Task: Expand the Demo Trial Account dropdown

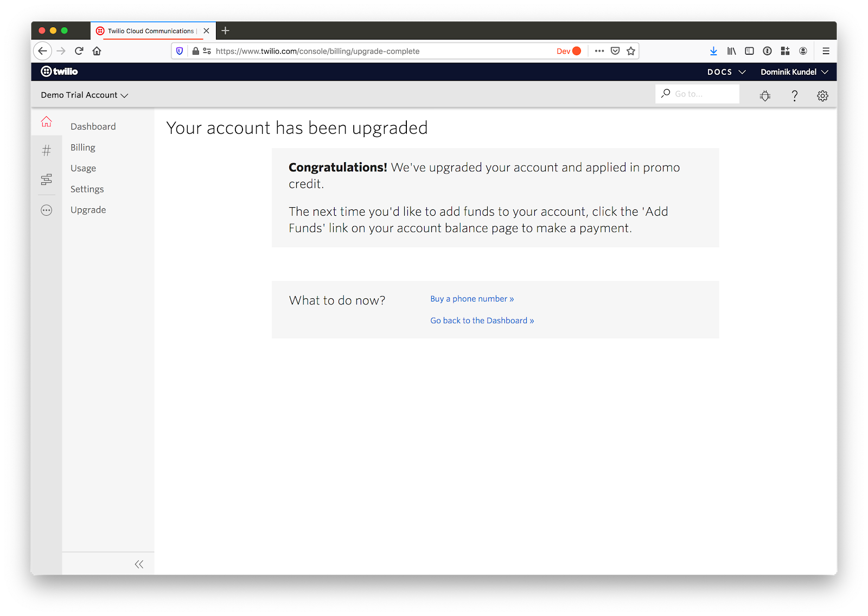Action: click(x=85, y=95)
